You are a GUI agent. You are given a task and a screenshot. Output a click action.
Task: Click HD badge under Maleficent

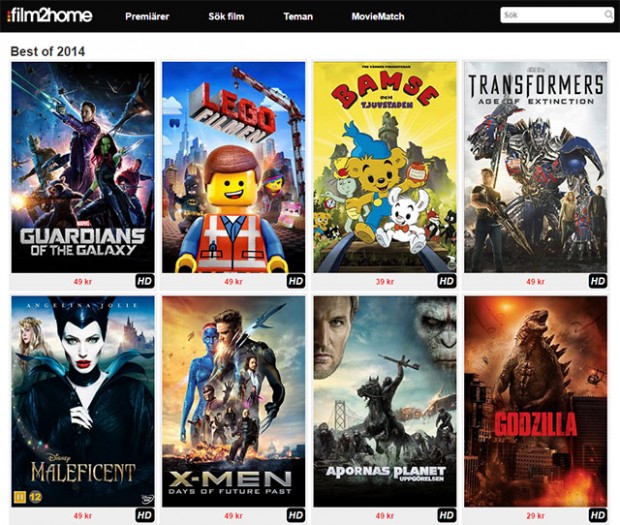click(145, 515)
